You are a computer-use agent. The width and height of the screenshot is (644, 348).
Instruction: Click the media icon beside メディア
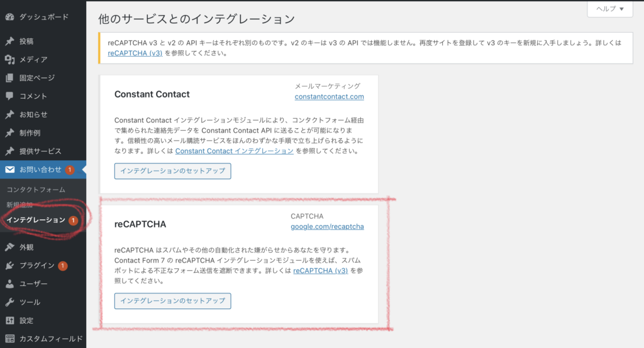pyautogui.click(x=10, y=60)
